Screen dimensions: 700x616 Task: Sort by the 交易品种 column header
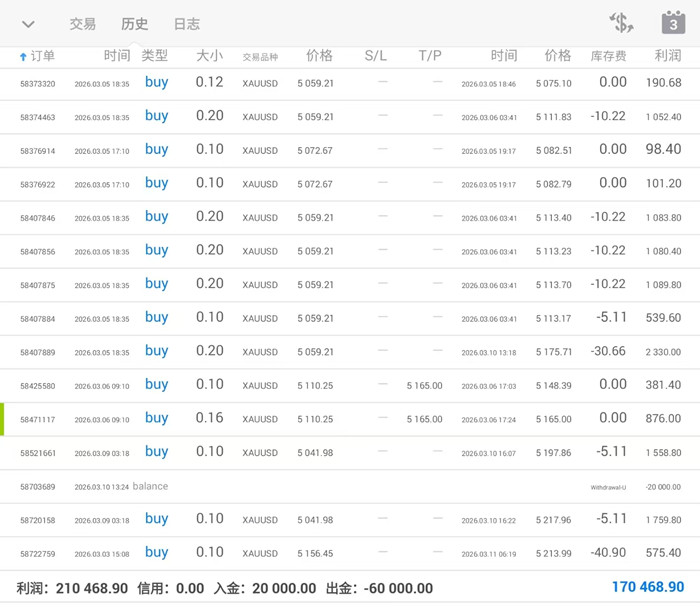tap(260, 57)
